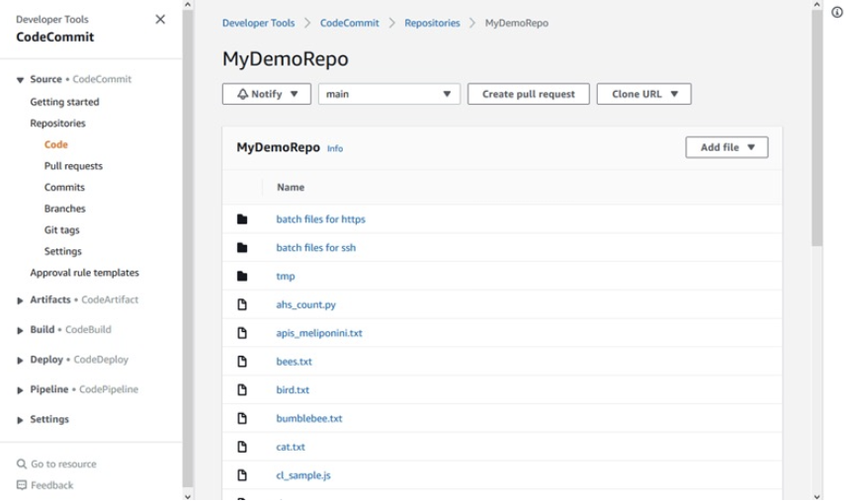Open the main branch selector
The width and height of the screenshot is (846, 504).
[x=389, y=94]
